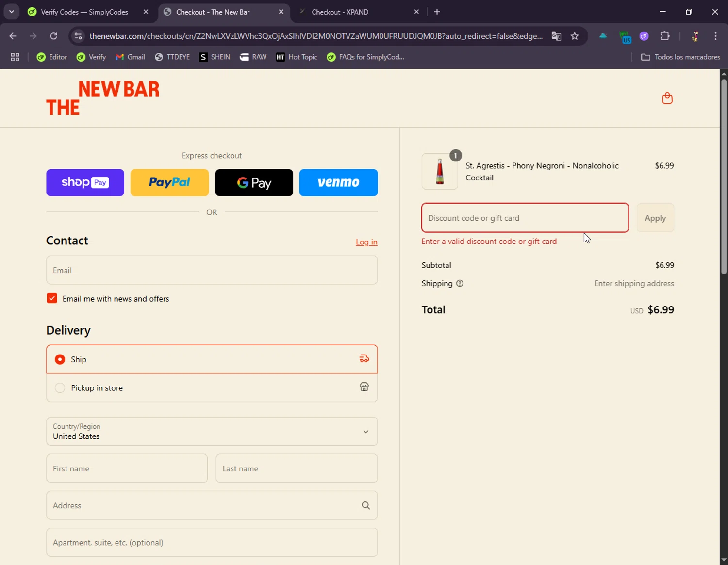
Task: Pay with Google Pay button
Action: 254,183
